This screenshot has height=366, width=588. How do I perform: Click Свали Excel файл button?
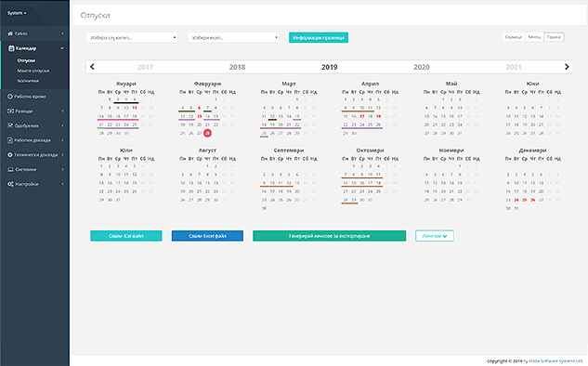pyautogui.click(x=207, y=236)
